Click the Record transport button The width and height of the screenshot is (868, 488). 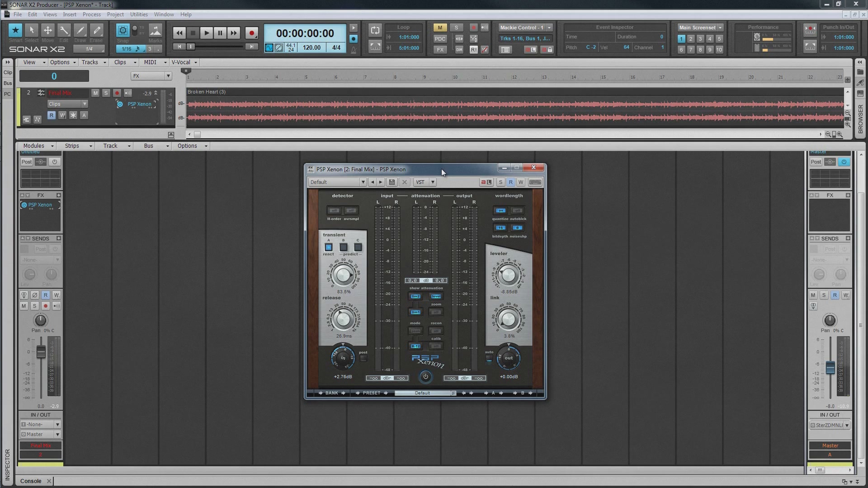(x=252, y=33)
